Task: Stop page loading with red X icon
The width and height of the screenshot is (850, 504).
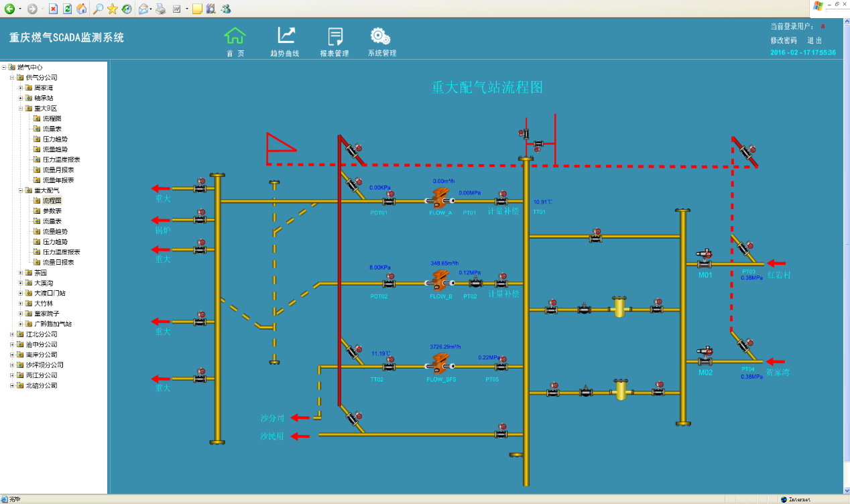Action: click(x=54, y=9)
